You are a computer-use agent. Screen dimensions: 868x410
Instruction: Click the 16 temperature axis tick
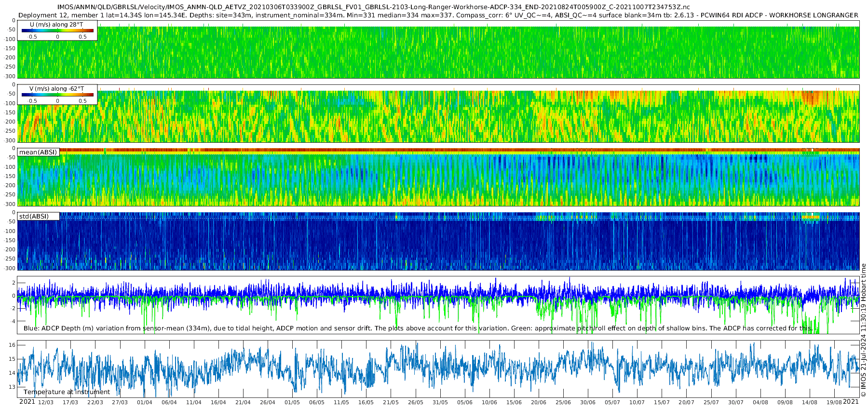tap(12, 345)
